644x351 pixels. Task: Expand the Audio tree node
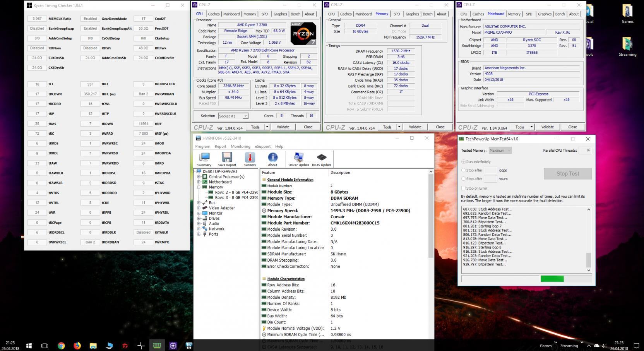[199, 224]
